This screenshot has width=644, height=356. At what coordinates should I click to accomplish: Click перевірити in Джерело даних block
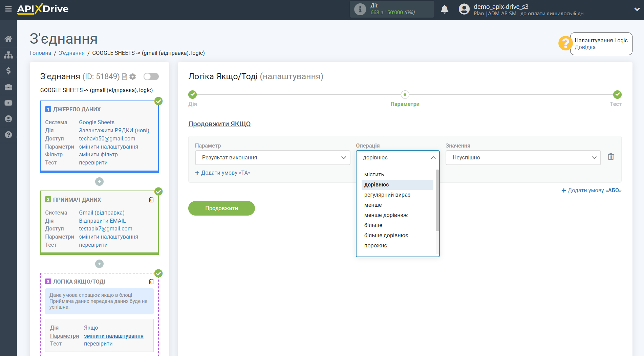point(93,163)
